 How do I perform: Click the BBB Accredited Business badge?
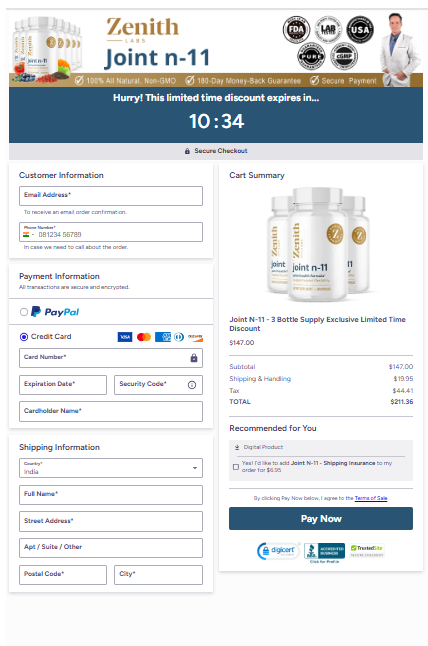tap(325, 552)
